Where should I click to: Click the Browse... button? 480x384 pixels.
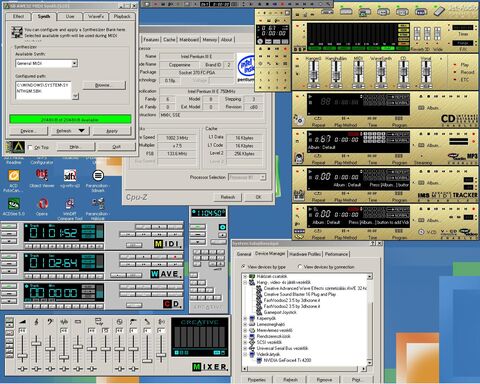pos(104,85)
